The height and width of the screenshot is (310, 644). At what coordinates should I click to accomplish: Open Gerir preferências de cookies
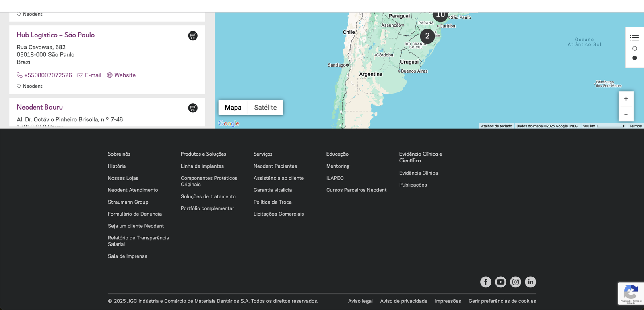502,301
